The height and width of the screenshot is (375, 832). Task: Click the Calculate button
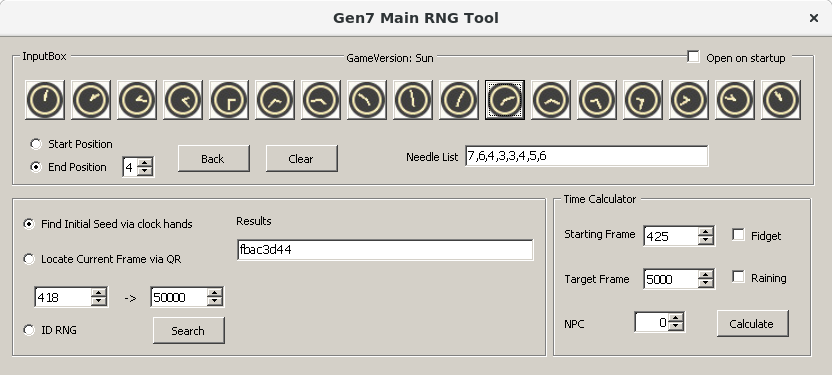pyautogui.click(x=752, y=324)
